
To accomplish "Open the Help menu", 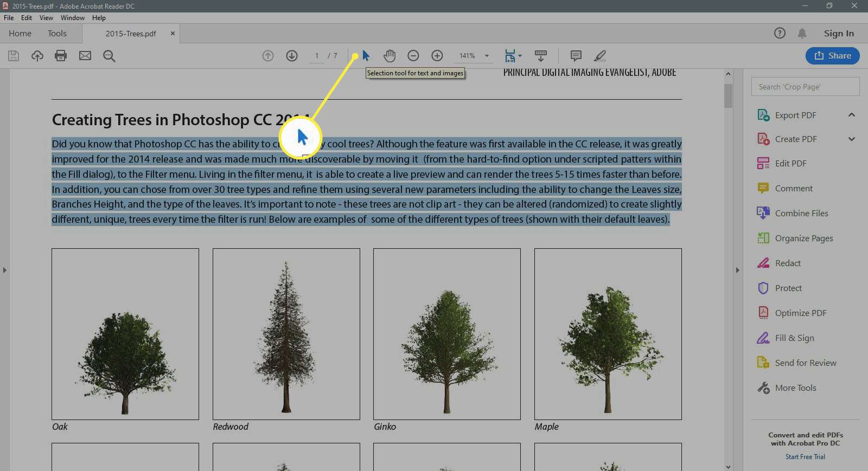I will [x=99, y=18].
